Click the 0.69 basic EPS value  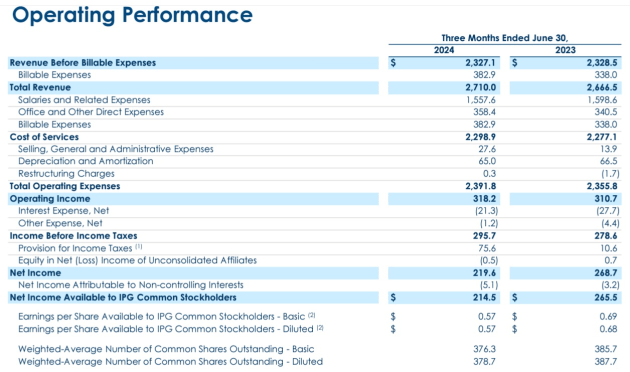[x=608, y=317]
